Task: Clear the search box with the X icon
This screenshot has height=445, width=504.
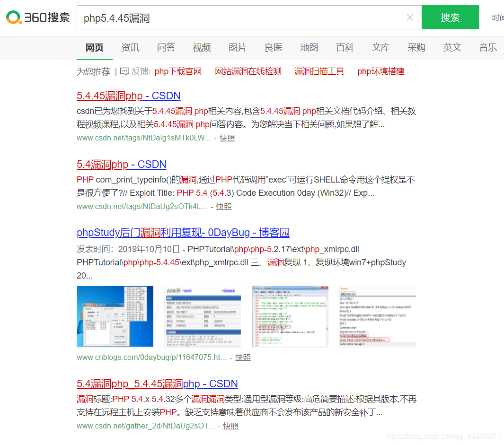Action: pyautogui.click(x=410, y=17)
